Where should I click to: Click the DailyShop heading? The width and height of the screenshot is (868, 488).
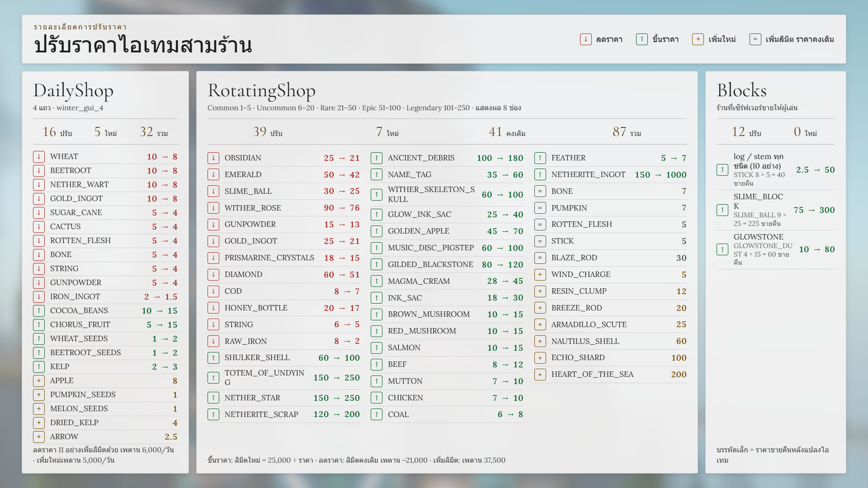coord(73,91)
